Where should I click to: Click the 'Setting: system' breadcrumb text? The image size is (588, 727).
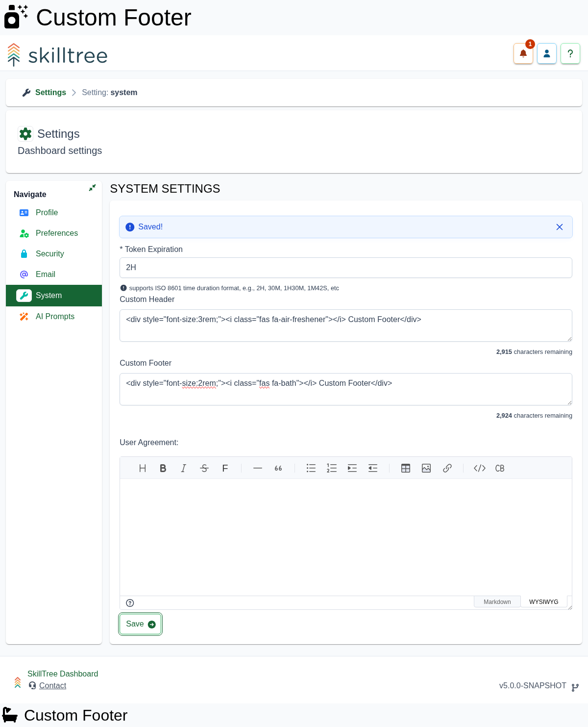(x=109, y=92)
